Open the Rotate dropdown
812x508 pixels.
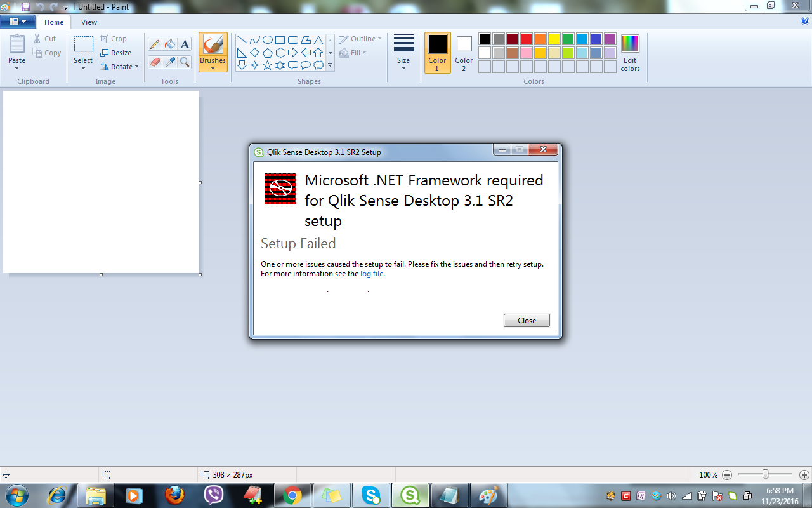[x=119, y=67]
